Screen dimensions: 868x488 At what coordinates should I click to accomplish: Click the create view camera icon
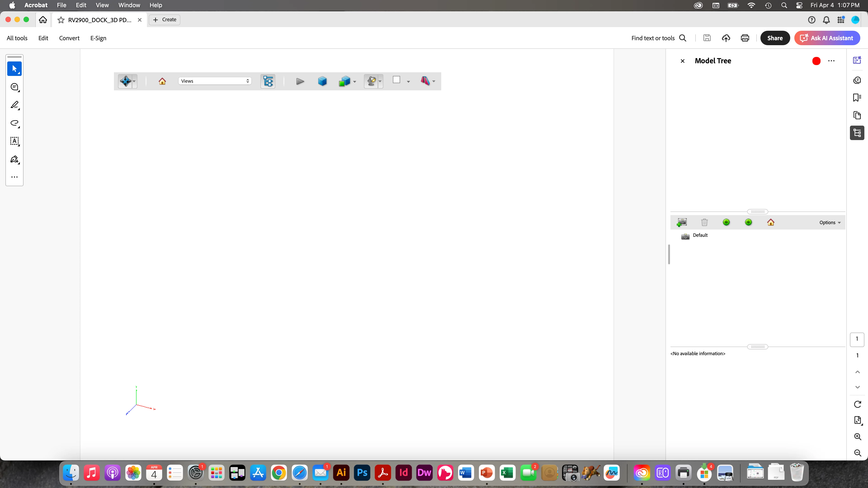pos(682,222)
